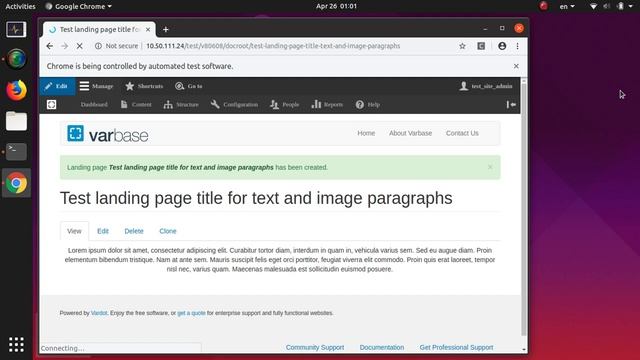
Task: Close the Test landing page browser tab
Action: 148,29
